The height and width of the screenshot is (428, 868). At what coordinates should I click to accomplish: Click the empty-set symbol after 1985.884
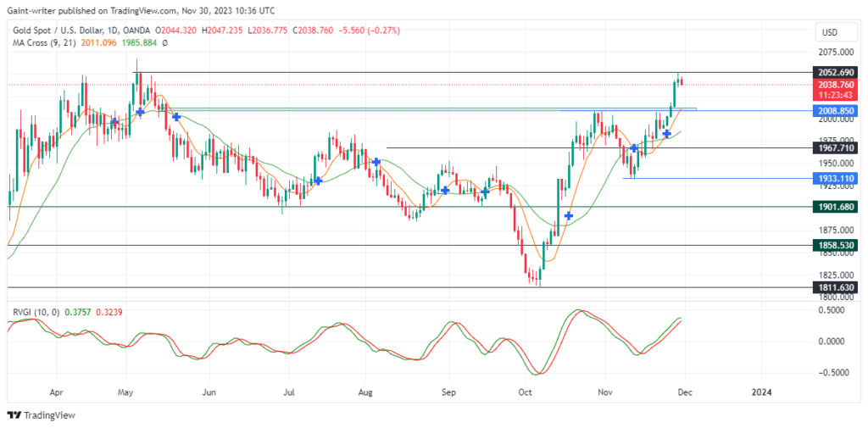pos(164,42)
